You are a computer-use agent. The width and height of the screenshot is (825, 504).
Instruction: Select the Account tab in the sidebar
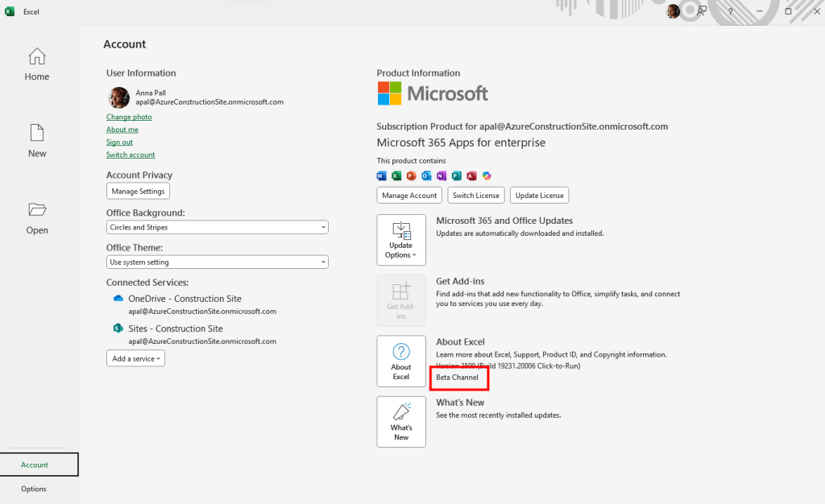coord(39,465)
